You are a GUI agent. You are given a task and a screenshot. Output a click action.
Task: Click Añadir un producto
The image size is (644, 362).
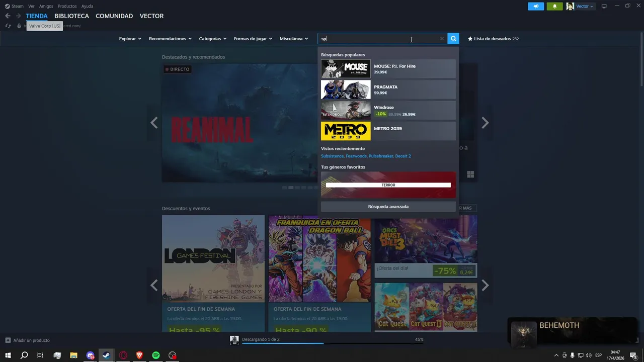pyautogui.click(x=28, y=340)
